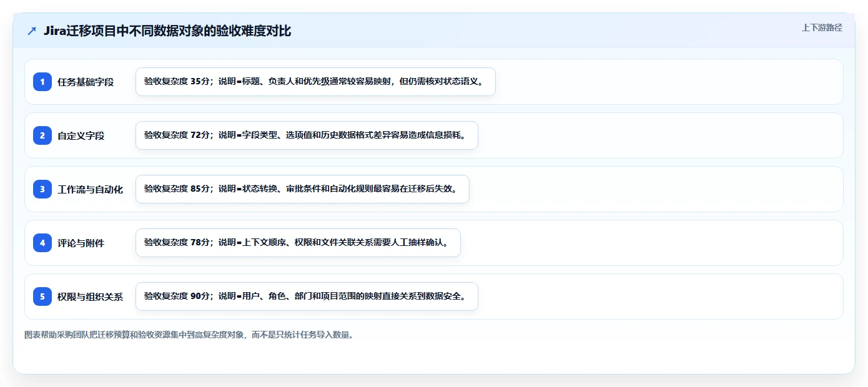Click the title Jira迁移项目中不同数据对象的验收难度对比

click(x=167, y=31)
